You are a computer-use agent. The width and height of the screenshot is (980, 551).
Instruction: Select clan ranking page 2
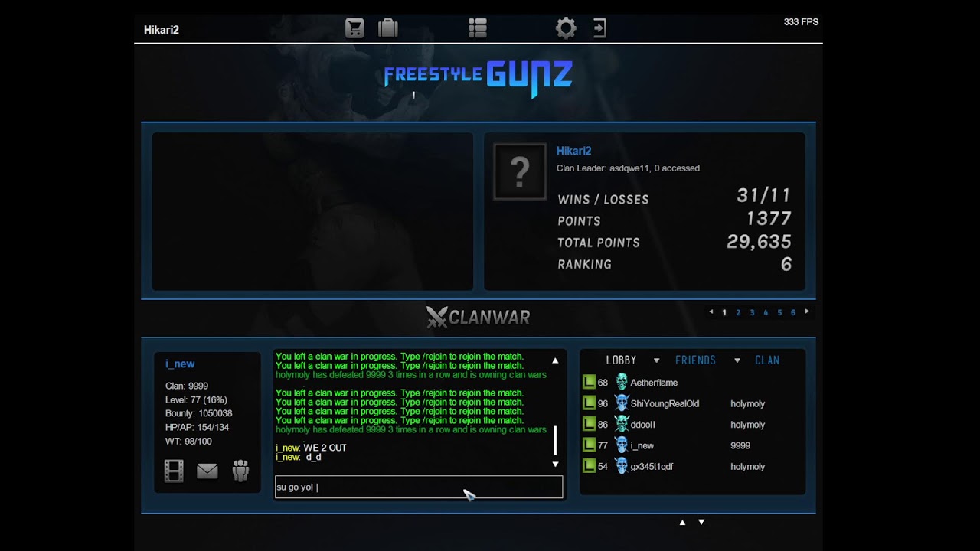point(738,312)
